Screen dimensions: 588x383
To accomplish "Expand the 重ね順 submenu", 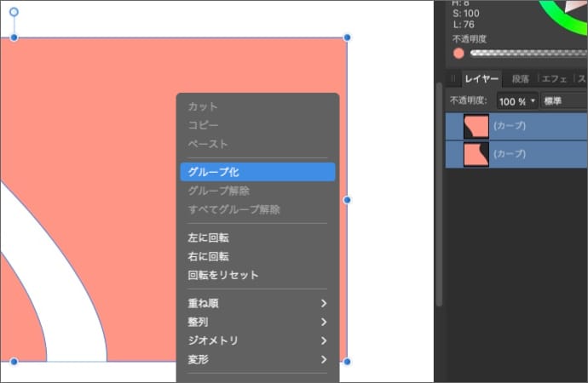I will (257, 303).
